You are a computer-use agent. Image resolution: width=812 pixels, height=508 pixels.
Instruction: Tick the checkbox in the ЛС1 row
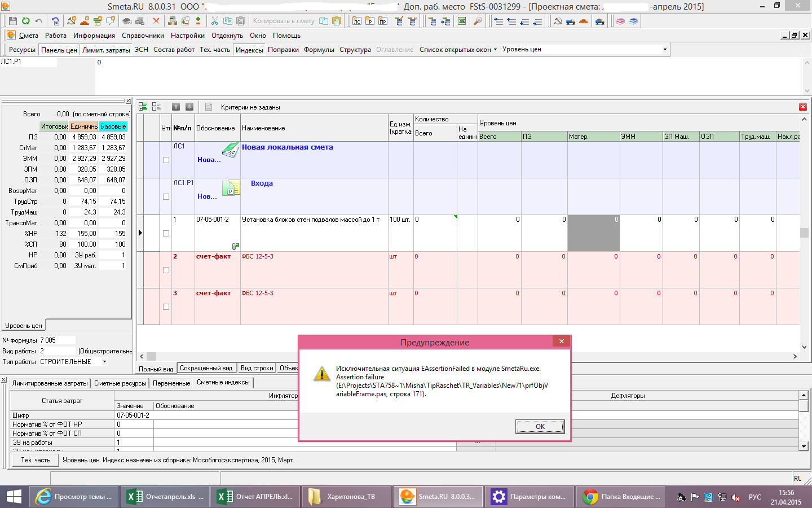click(166, 160)
